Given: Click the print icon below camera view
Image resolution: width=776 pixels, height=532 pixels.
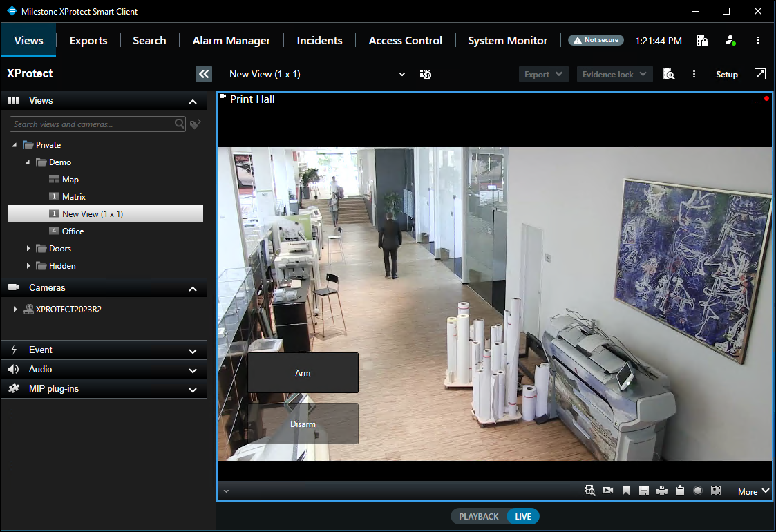Looking at the screenshot, I should pos(662,491).
